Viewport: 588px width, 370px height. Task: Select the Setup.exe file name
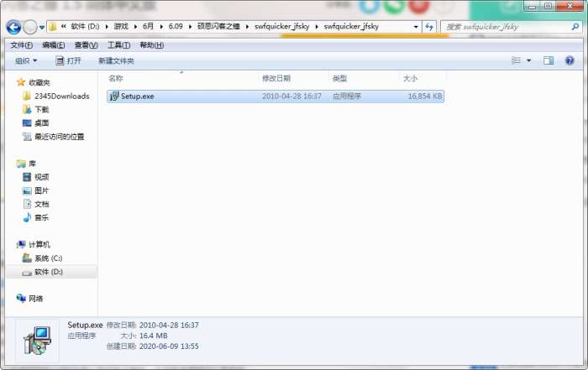point(137,96)
